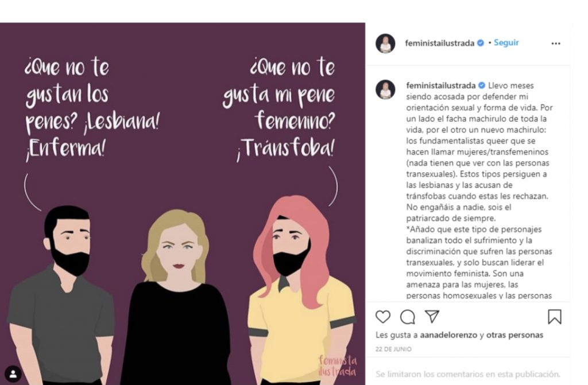
Task: Click the limited comments notice field
Action: coord(467,374)
